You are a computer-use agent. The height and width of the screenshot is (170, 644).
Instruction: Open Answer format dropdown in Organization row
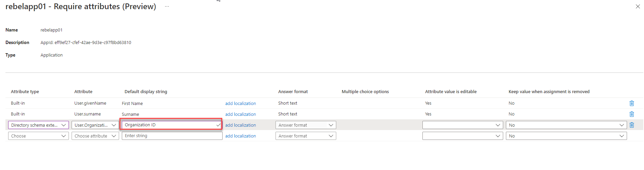point(306,125)
